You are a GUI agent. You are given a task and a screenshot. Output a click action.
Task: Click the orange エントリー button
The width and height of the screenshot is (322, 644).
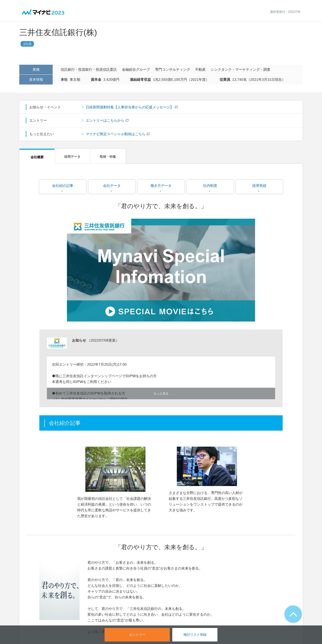pos(137,634)
